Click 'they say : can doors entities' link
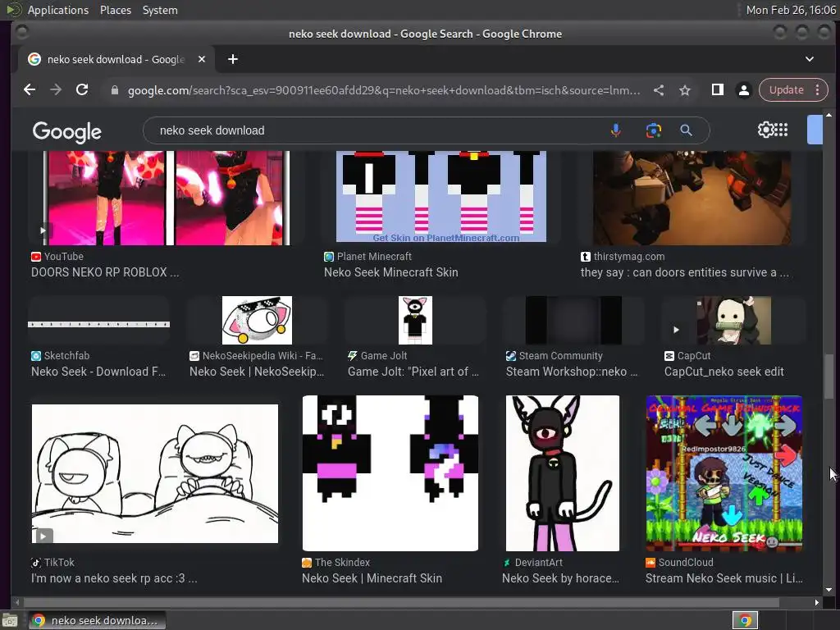840x630 pixels. tap(685, 272)
